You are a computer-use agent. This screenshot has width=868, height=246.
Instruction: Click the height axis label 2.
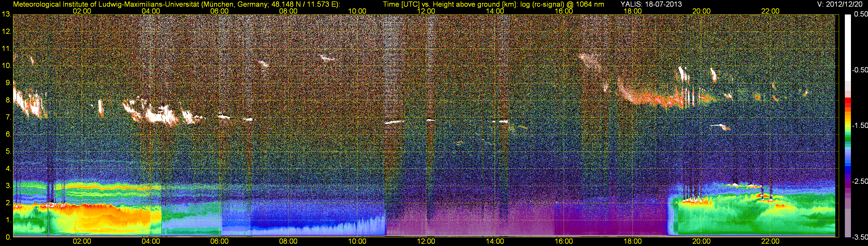tap(8, 203)
